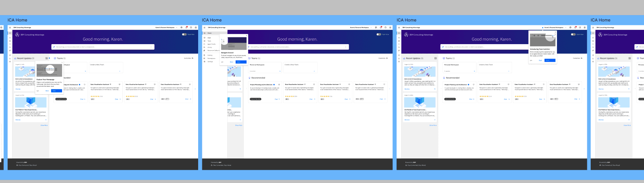Open workspace dropdown in Explore Your Homepage frame
Viewport: 644px width, 183px height.
pos(166,28)
